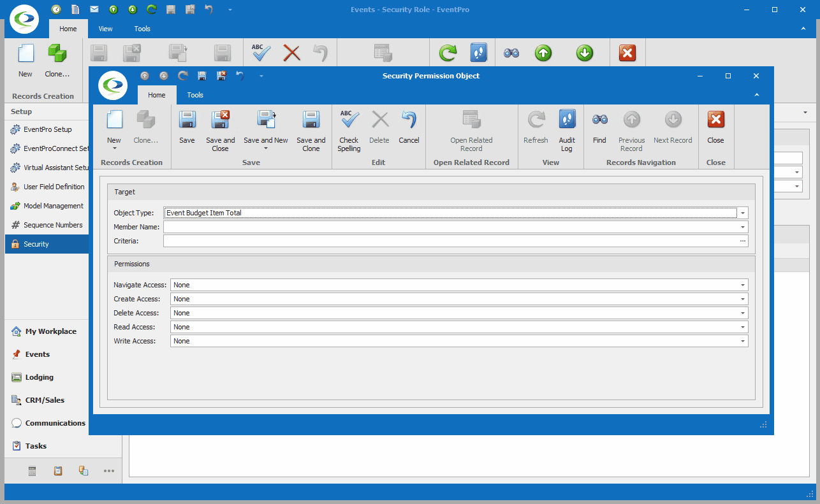The width and height of the screenshot is (820, 504).
Task: Click the small save icon in the dialog title bar
Action: 202,76
